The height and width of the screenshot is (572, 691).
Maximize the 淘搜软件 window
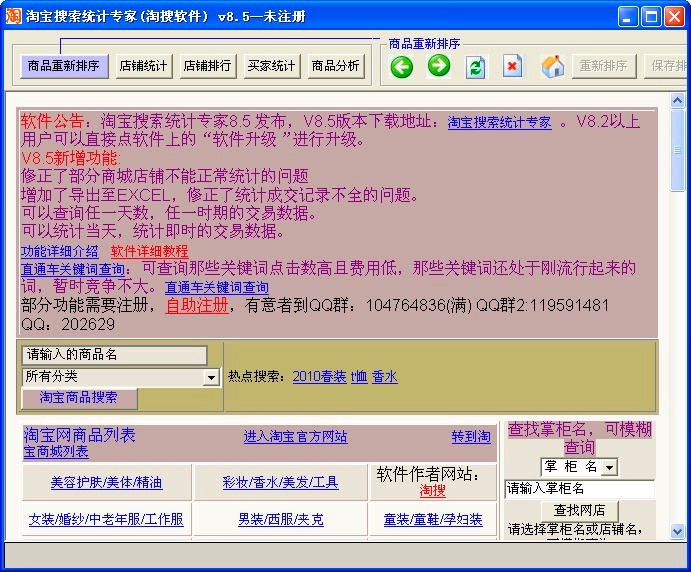click(x=651, y=17)
